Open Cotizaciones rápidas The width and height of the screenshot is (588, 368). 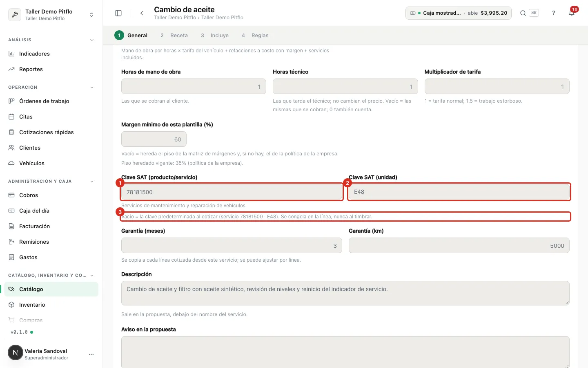tap(51, 132)
